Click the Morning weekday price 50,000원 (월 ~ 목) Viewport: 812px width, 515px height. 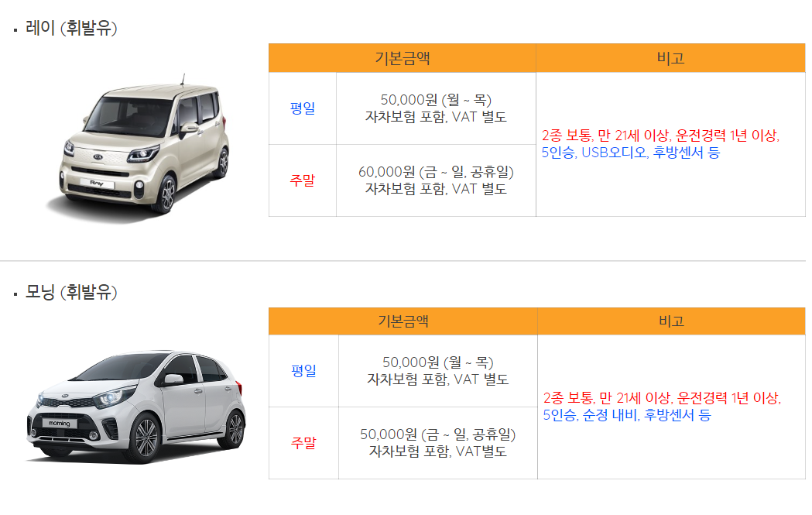pos(438,362)
